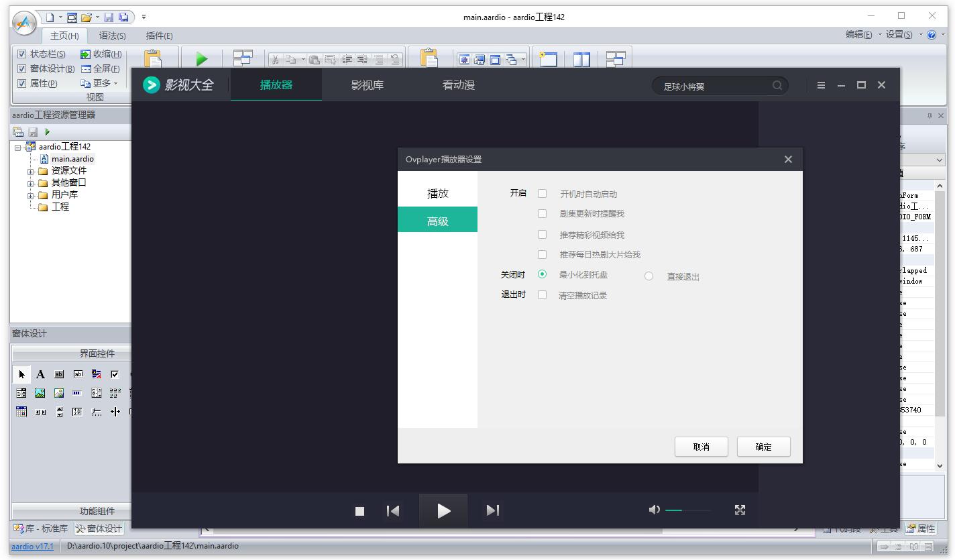Click the aardio application round logo button
This screenshot has height=560, width=955.
click(24, 23)
